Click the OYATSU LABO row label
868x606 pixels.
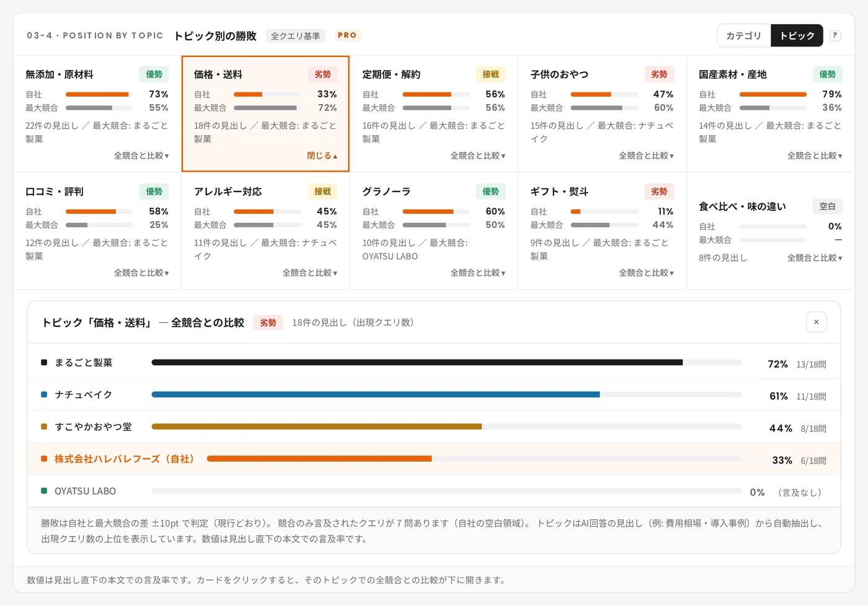tap(85, 491)
